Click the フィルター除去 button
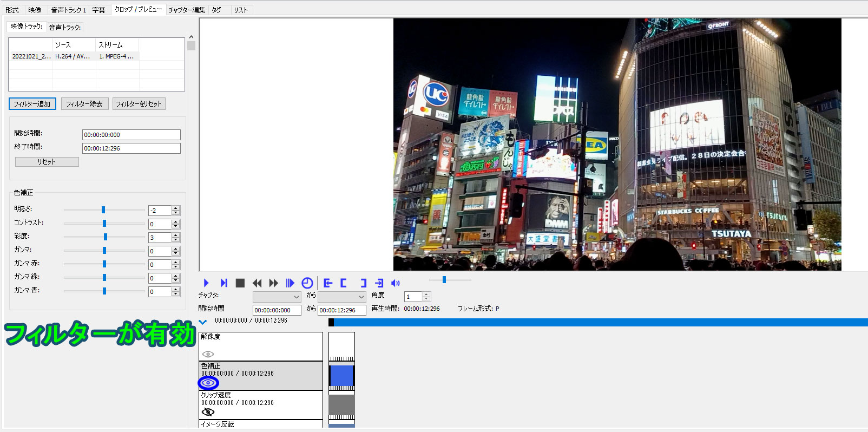The image size is (868, 432). click(x=84, y=103)
